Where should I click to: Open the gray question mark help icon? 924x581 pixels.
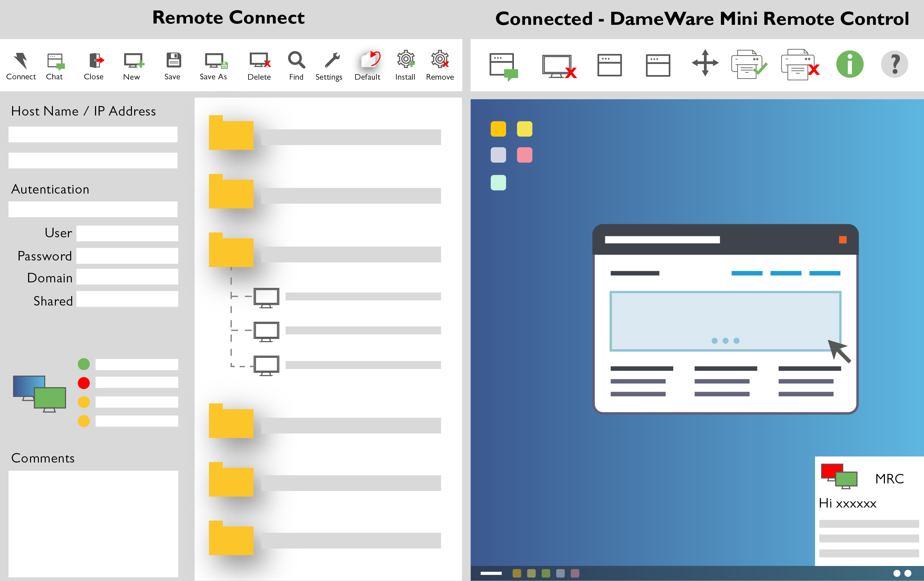(894, 64)
